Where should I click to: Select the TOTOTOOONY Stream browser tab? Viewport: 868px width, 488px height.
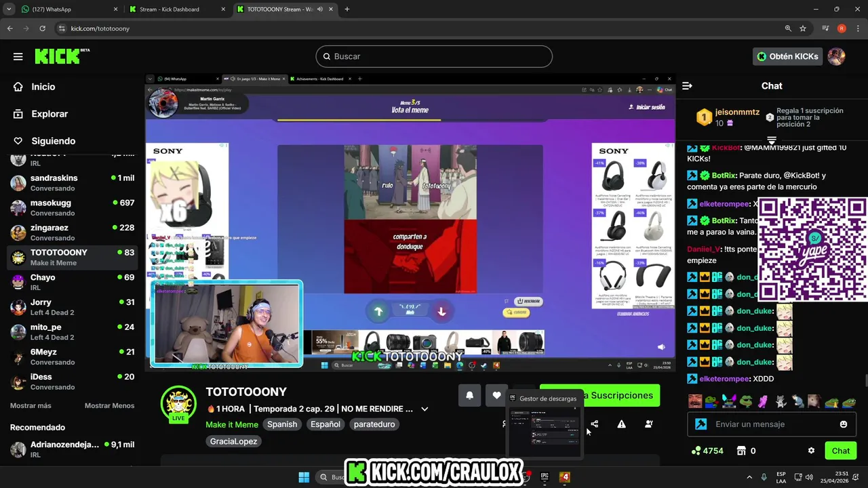[285, 9]
